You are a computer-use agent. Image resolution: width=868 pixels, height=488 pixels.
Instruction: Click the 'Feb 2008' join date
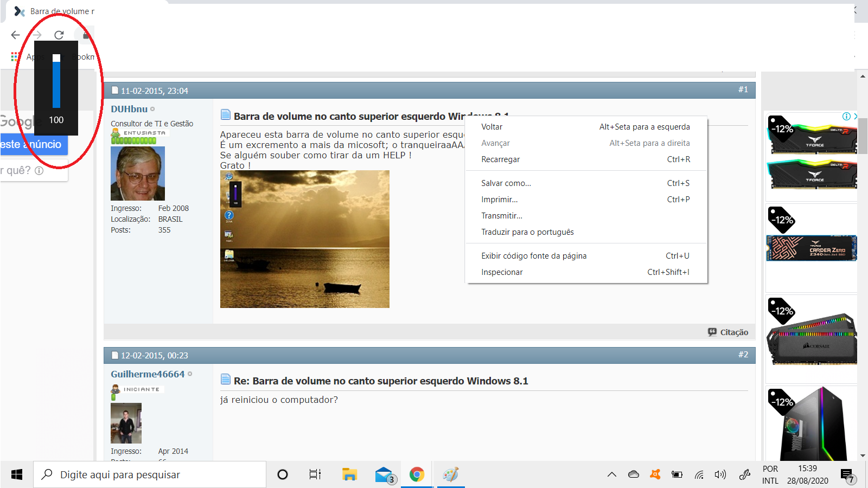[174, 208]
